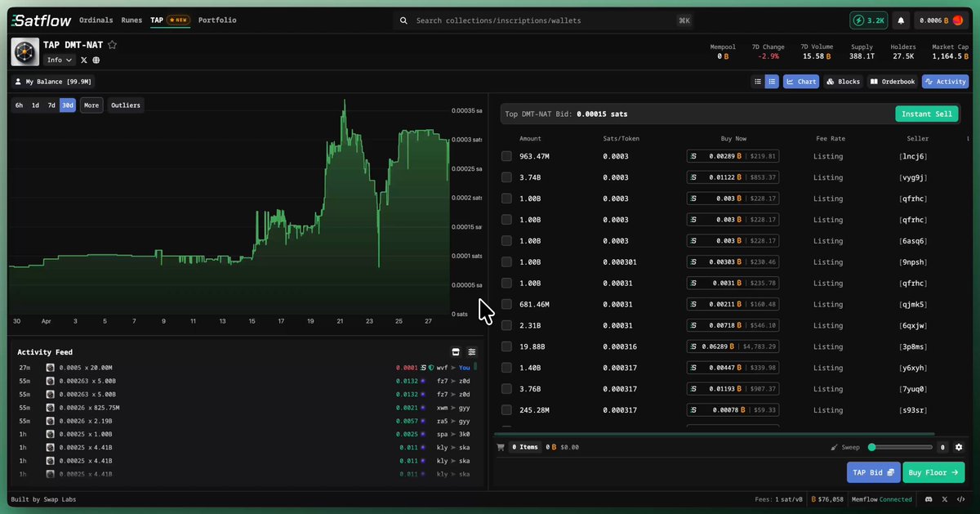The image size is (980, 514).
Task: Click the activity feed filter sliders icon
Action: pyautogui.click(x=472, y=352)
